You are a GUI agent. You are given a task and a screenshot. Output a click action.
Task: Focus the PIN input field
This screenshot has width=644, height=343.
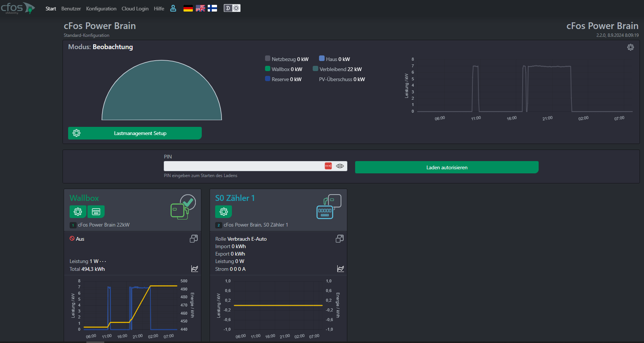(255, 166)
